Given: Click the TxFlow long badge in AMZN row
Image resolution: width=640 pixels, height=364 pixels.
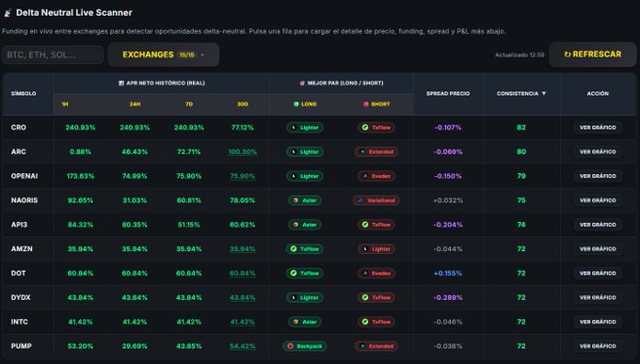Looking at the screenshot, I should [305, 249].
